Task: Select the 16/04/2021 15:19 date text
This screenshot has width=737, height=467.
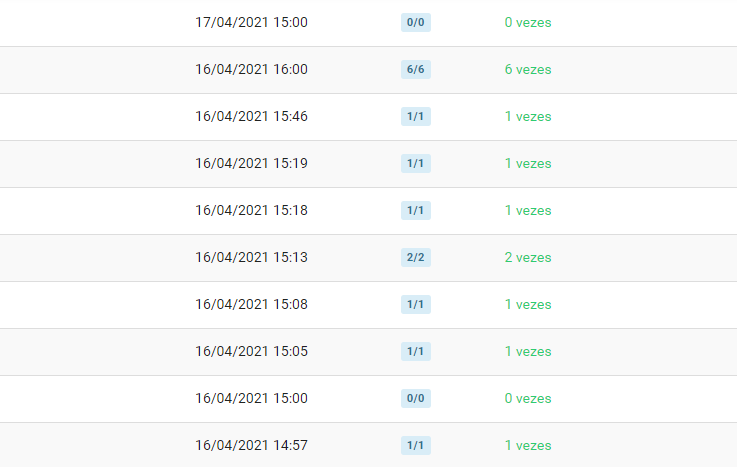Action: pyautogui.click(x=251, y=163)
